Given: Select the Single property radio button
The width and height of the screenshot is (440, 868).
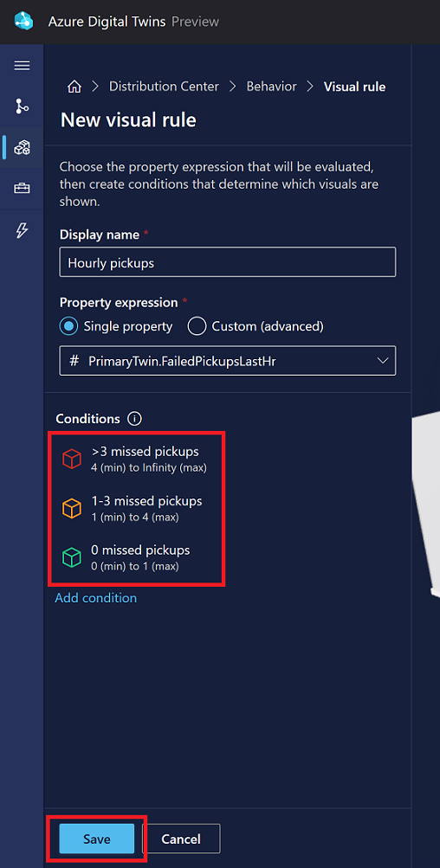Looking at the screenshot, I should [x=69, y=326].
